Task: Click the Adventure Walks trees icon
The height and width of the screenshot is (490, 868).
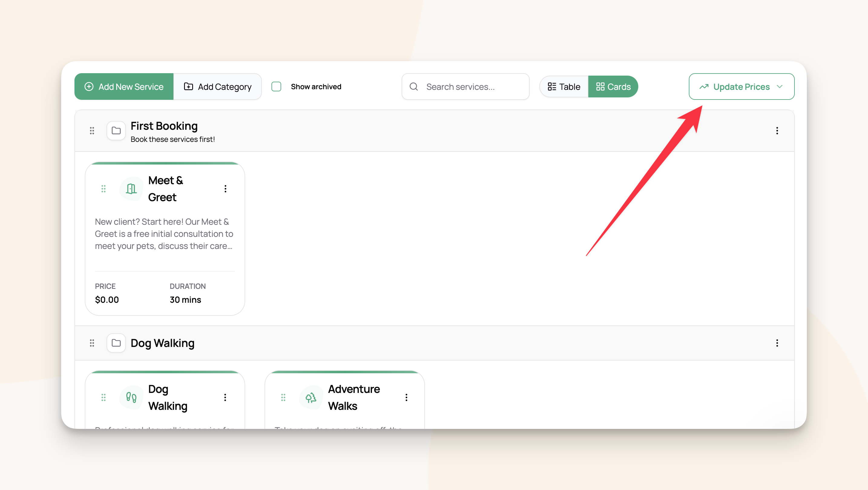Action: point(311,397)
